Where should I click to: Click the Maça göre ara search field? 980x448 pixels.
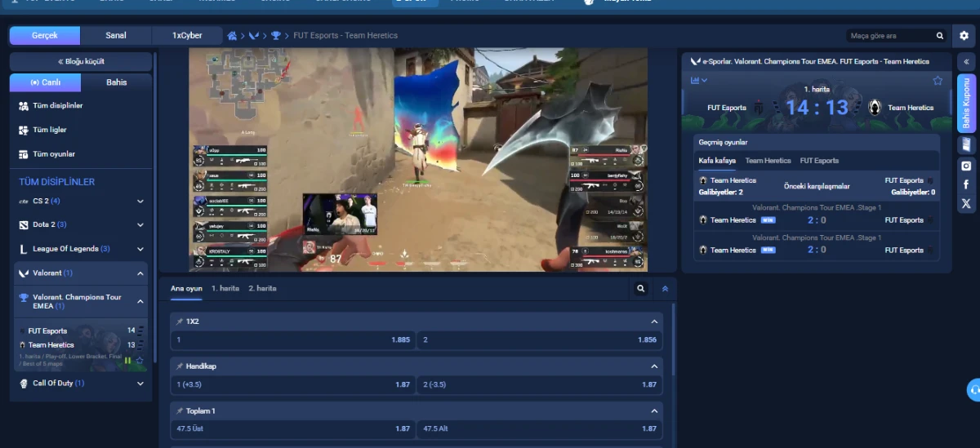890,36
